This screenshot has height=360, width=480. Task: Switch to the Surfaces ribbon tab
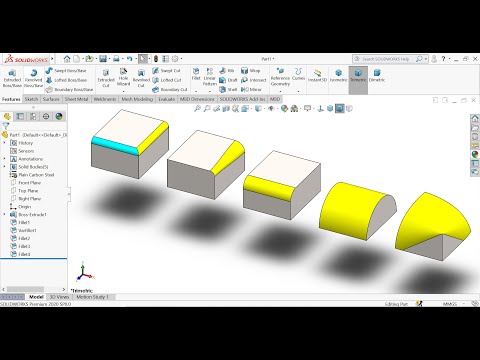click(x=51, y=99)
